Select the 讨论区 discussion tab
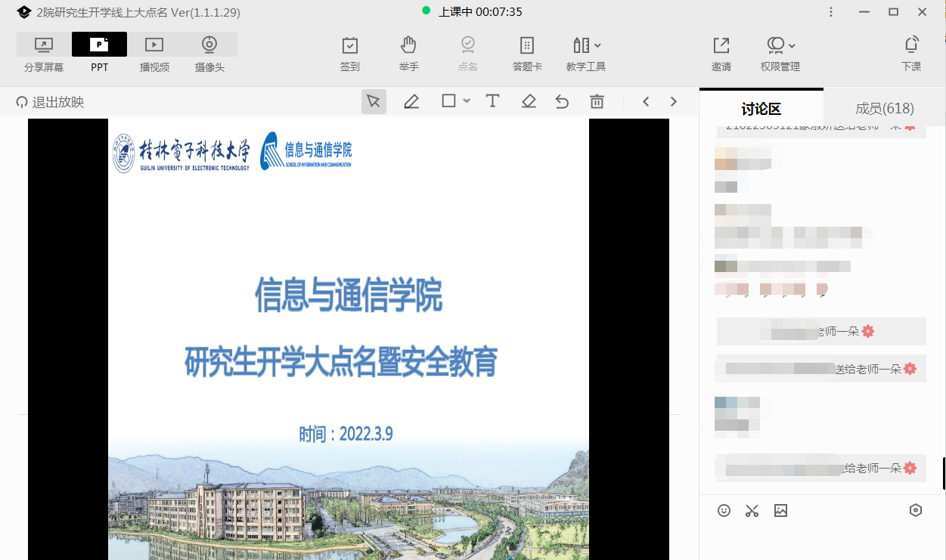Screen dimensions: 946x560 [761, 108]
